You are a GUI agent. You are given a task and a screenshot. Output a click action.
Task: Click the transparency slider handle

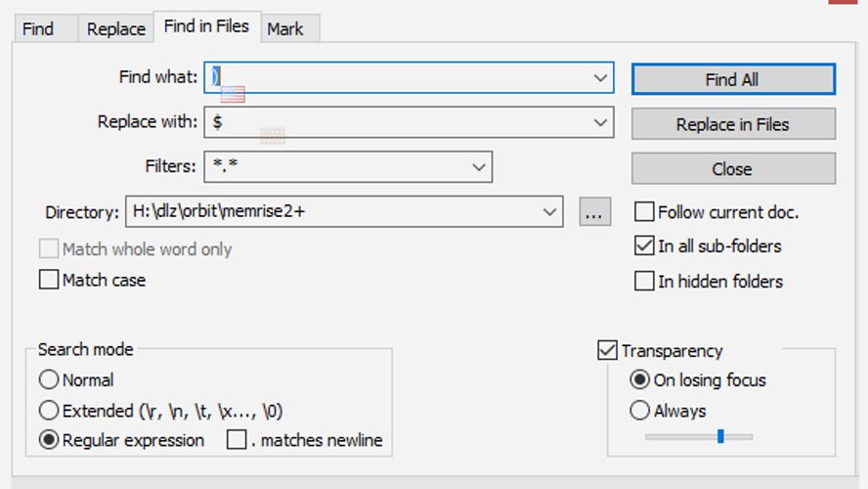[x=720, y=436]
